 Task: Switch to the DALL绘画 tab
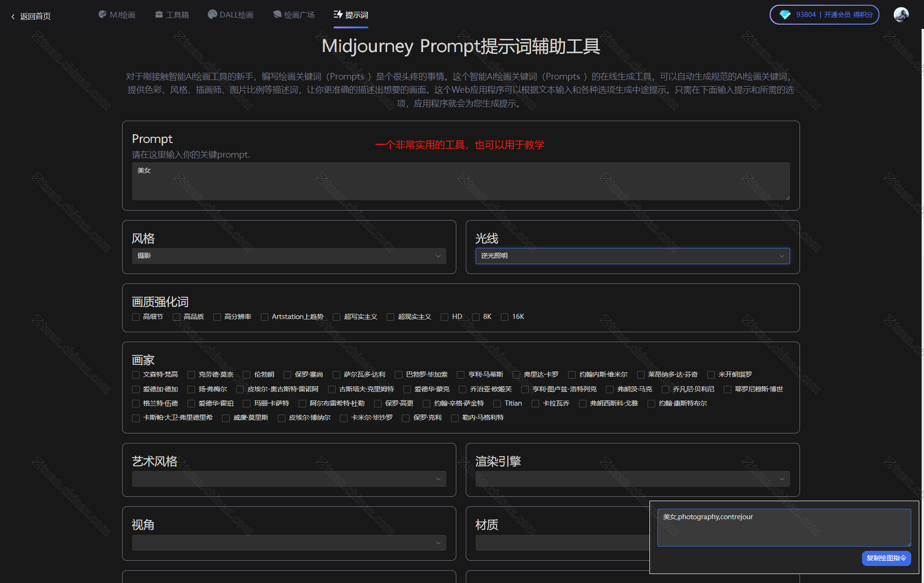(231, 15)
